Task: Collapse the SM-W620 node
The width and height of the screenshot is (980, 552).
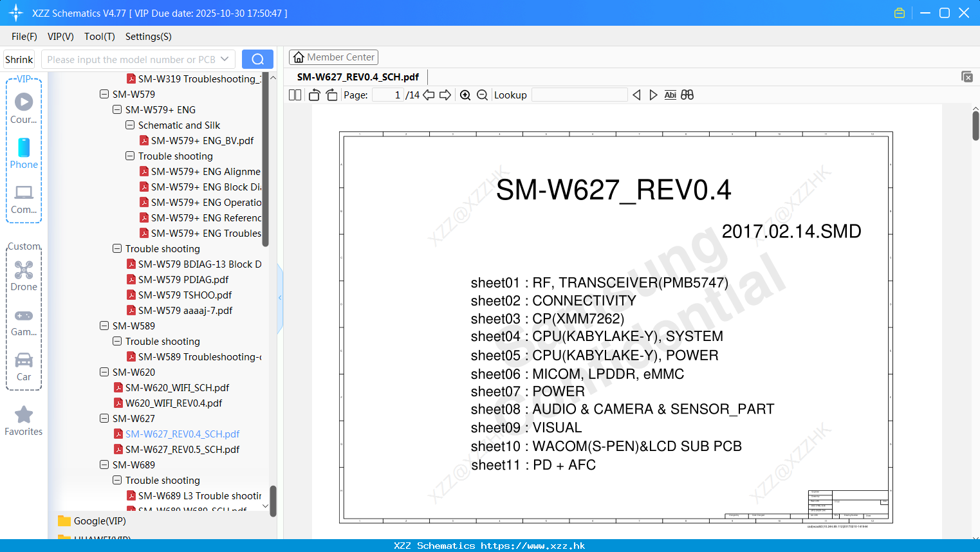Action: pos(104,372)
